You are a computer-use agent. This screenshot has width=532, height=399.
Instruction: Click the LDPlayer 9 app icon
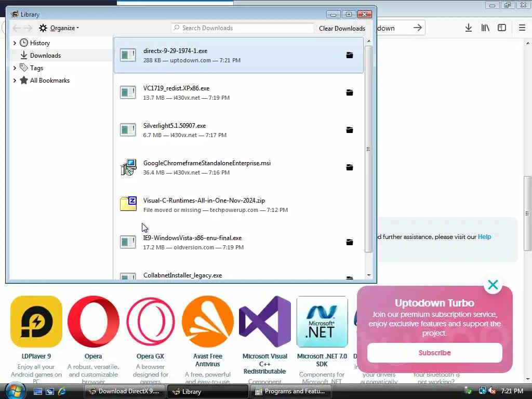(x=36, y=321)
